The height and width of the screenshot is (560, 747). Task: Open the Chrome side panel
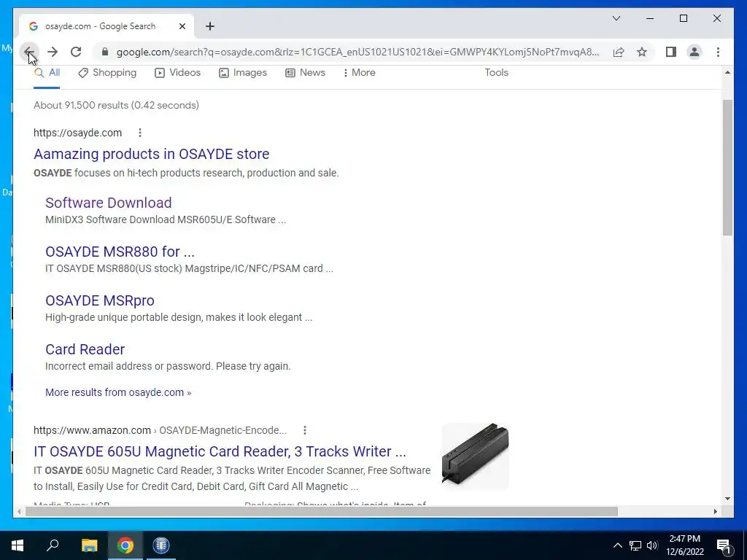(671, 52)
